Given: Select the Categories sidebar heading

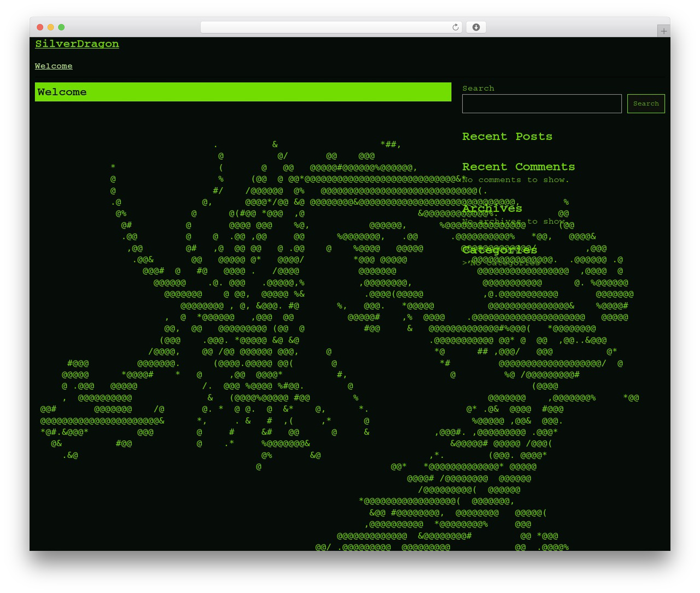Looking at the screenshot, I should (500, 250).
